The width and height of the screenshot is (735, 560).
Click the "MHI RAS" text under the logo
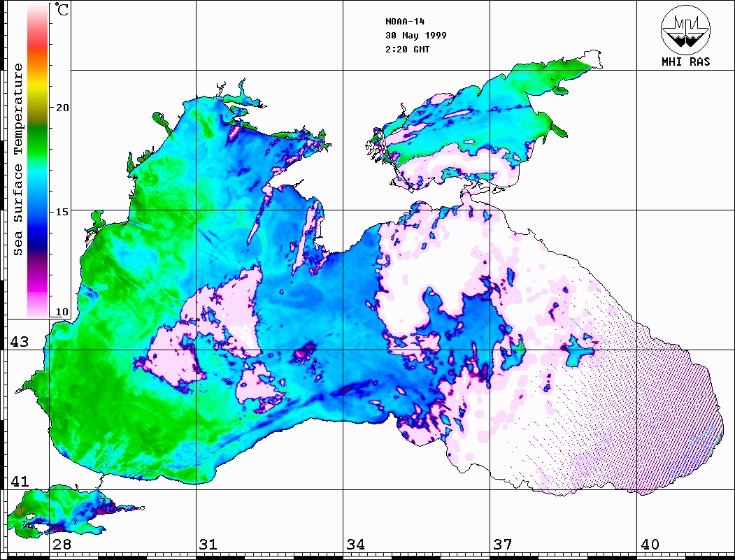coord(685,62)
